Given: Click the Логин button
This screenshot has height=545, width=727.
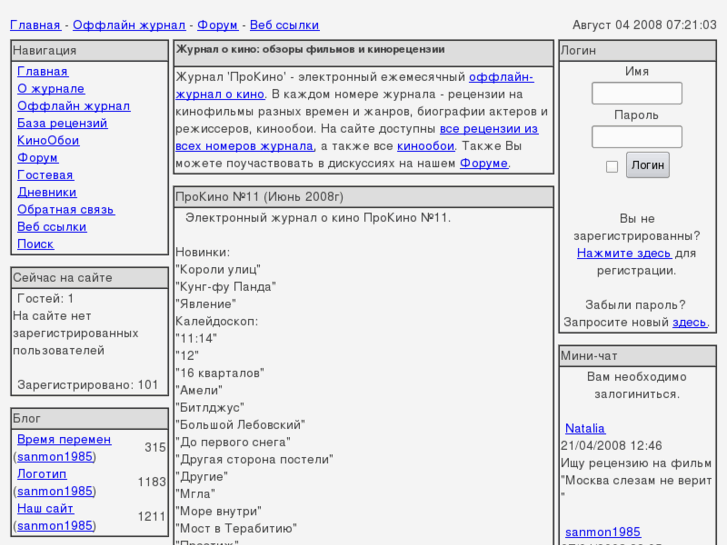Looking at the screenshot, I should tap(648, 165).
